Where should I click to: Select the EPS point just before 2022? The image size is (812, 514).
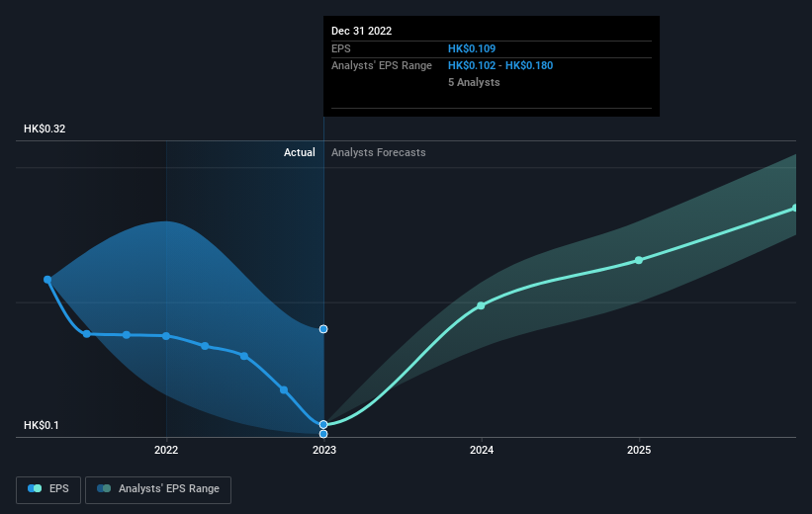coord(127,335)
